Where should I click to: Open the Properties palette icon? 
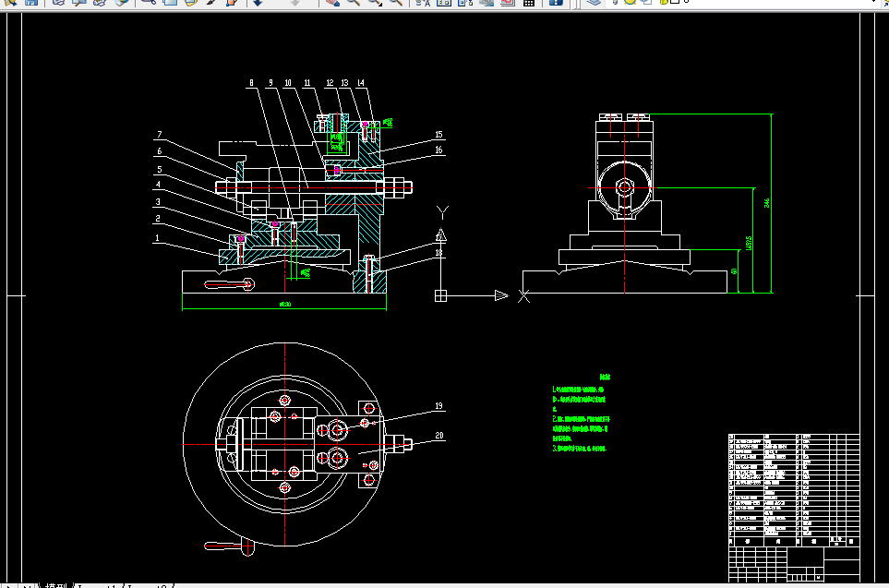pyautogui.click(x=423, y=2)
